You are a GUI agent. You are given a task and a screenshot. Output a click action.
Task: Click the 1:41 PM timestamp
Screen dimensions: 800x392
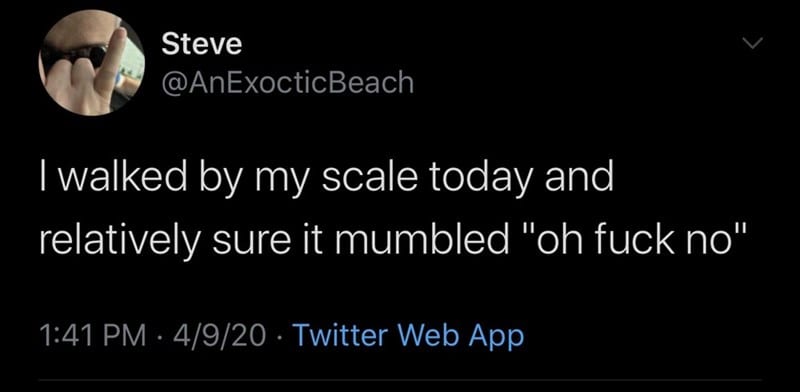92,336
